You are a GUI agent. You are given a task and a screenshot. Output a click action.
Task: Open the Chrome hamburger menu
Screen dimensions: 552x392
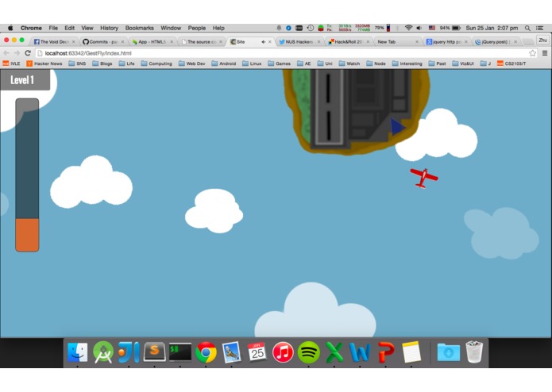point(545,53)
